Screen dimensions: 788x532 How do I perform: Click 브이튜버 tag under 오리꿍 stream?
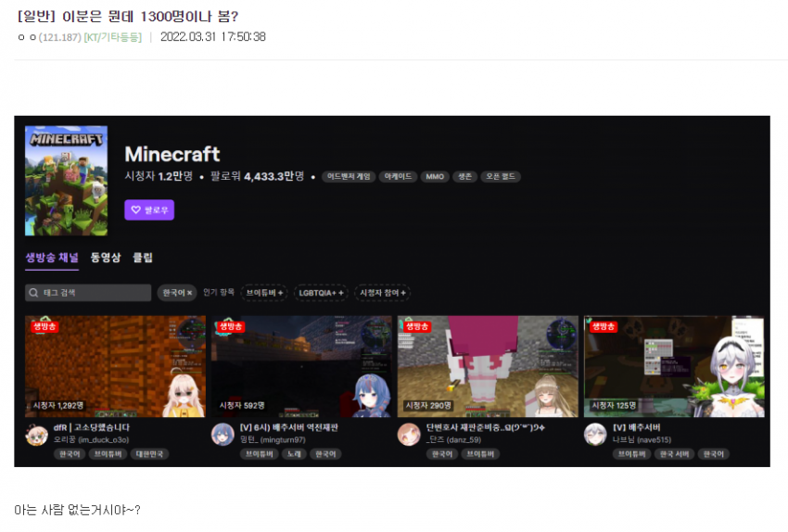coord(108,454)
